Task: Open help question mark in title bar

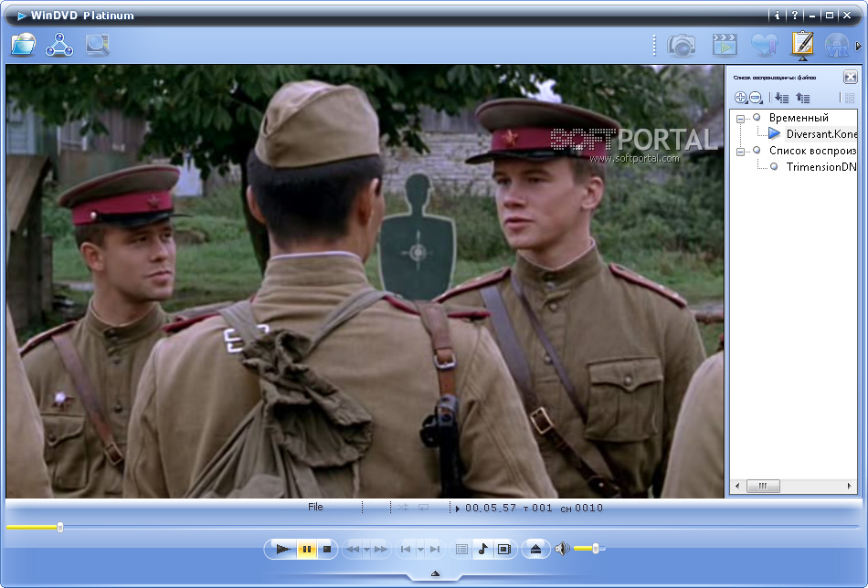Action: (794, 16)
